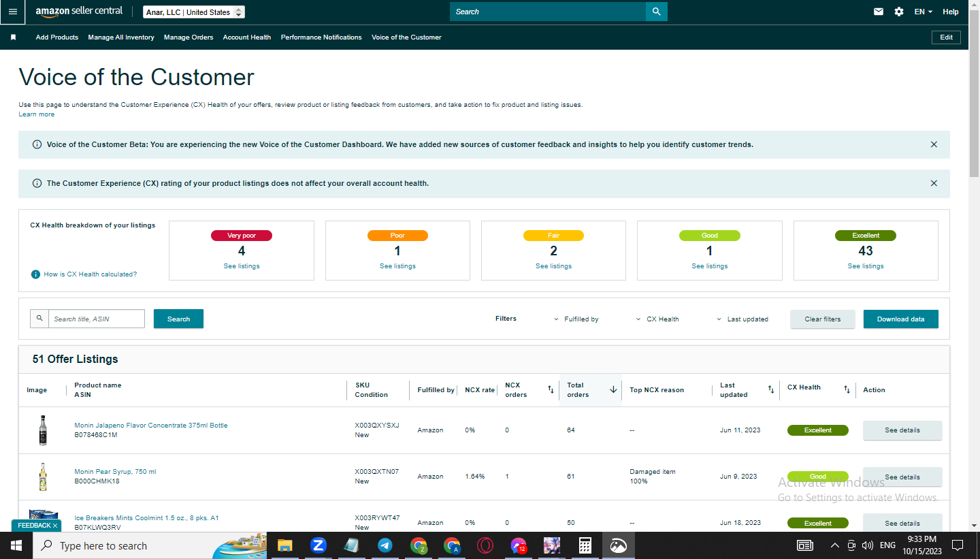The width and height of the screenshot is (980, 559).
Task: Open Account Health page
Action: click(x=247, y=37)
